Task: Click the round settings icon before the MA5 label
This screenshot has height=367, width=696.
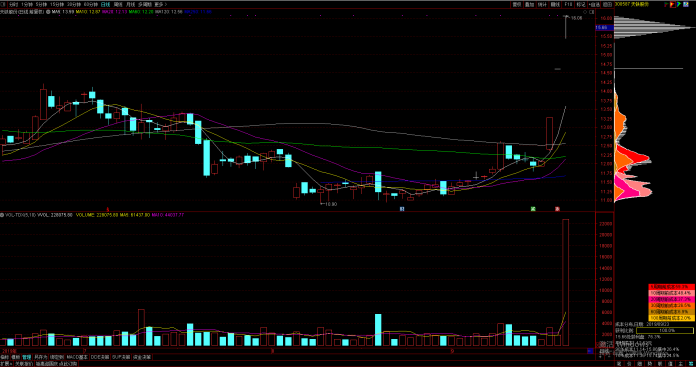Action: point(48,12)
